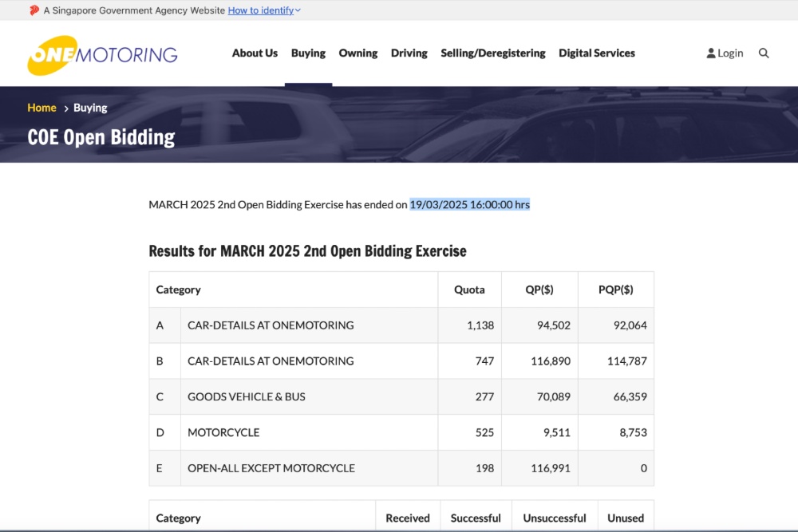This screenshot has height=532, width=798.
Task: Click the Singapore lion head icon
Action: click(x=34, y=10)
